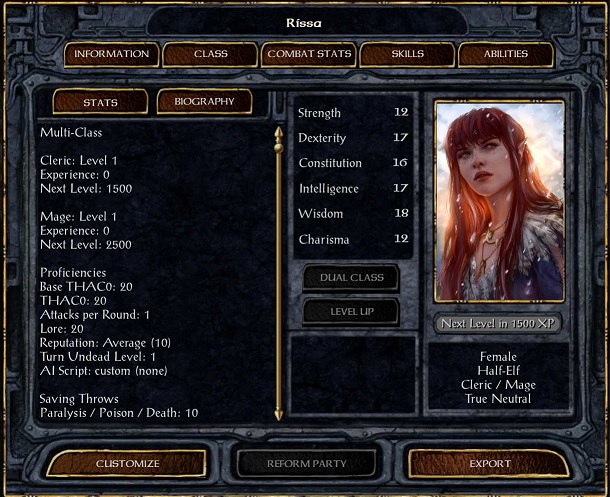Switch to the Class tab
The width and height of the screenshot is (610, 497).
coord(210,54)
